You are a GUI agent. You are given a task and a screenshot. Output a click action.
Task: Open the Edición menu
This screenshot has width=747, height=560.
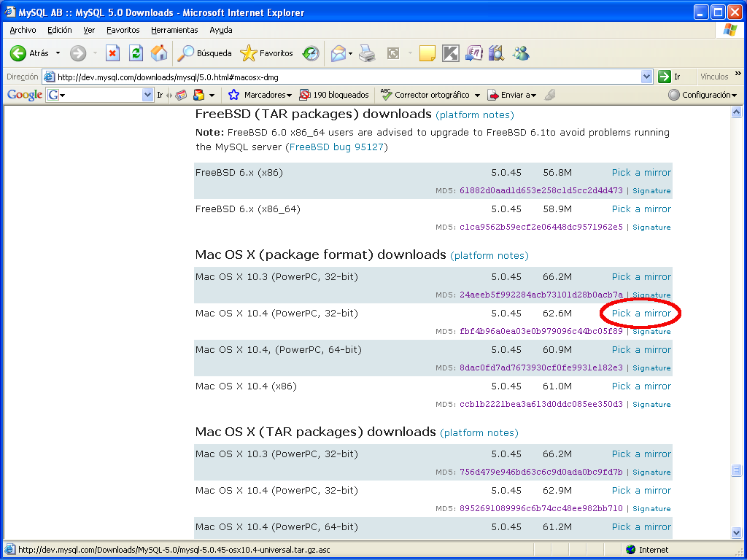60,30
